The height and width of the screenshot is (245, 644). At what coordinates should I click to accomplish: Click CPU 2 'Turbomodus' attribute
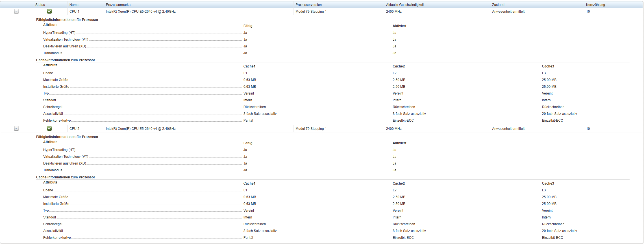tap(53, 170)
